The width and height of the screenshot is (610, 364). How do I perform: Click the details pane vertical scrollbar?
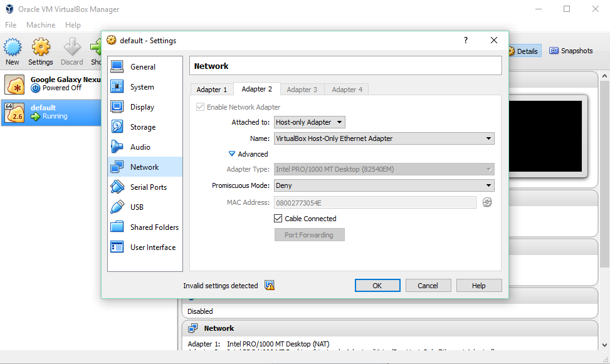coord(604,174)
